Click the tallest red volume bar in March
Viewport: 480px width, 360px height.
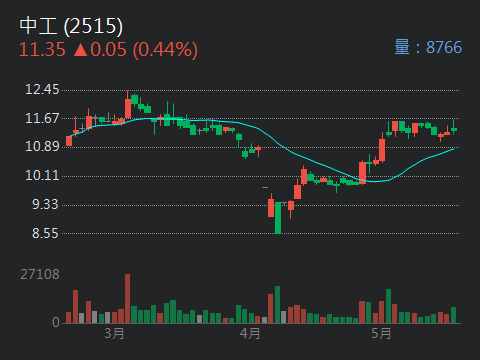127,299
